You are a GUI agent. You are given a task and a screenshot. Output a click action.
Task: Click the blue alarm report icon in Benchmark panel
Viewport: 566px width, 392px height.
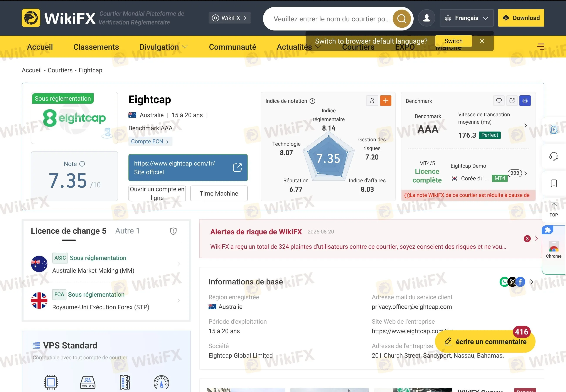(x=525, y=101)
